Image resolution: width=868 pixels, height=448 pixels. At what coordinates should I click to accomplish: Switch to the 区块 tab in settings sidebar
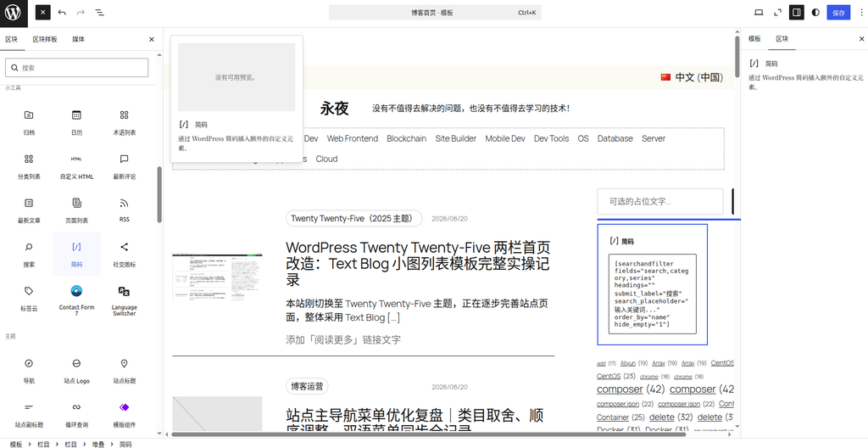782,39
